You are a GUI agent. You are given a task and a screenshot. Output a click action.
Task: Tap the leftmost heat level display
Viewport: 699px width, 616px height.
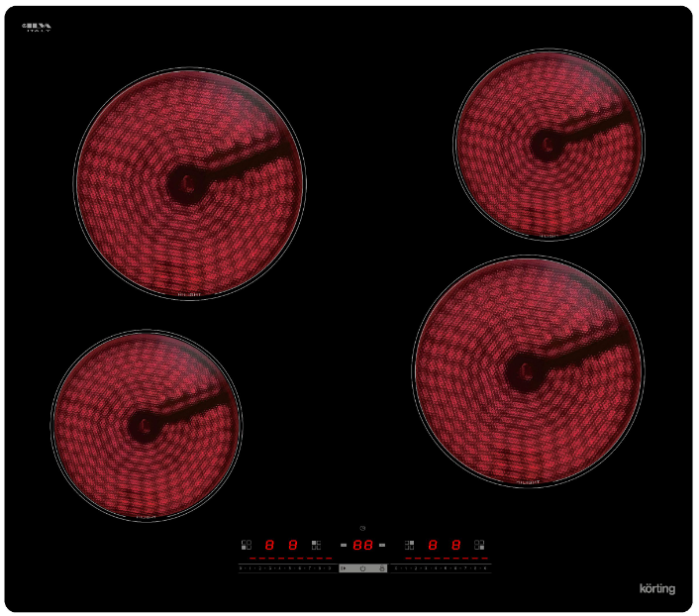click(x=268, y=545)
